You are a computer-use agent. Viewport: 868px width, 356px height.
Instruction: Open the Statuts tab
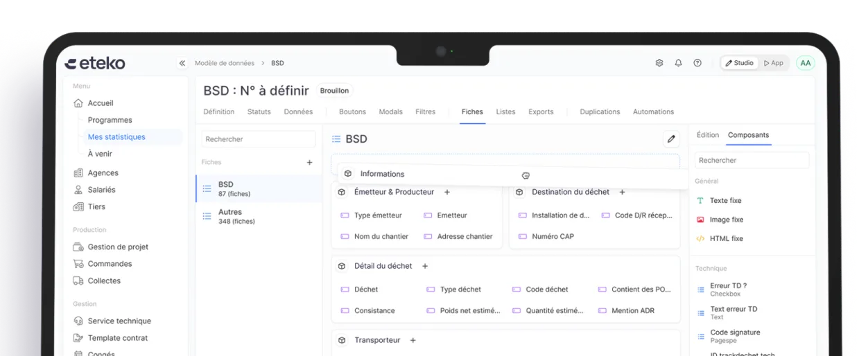(x=259, y=112)
